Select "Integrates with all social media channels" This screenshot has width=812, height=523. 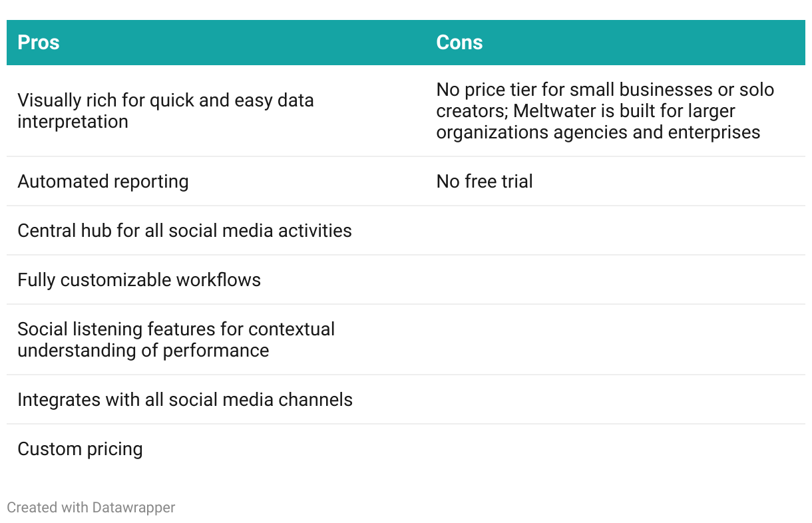pos(185,400)
